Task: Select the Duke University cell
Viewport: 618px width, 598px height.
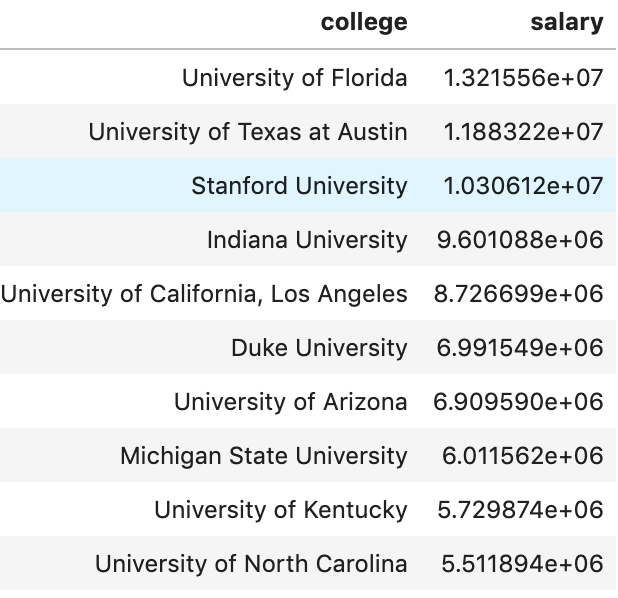Action: 319,348
